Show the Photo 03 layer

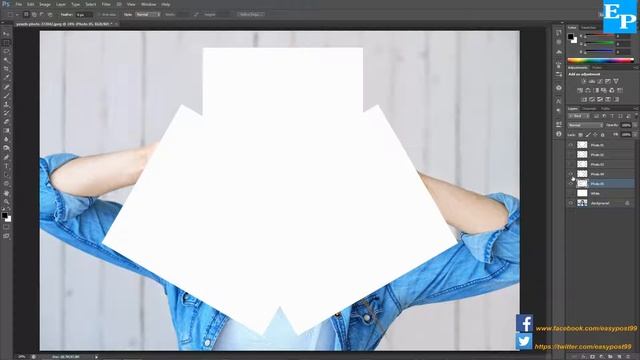(x=571, y=164)
